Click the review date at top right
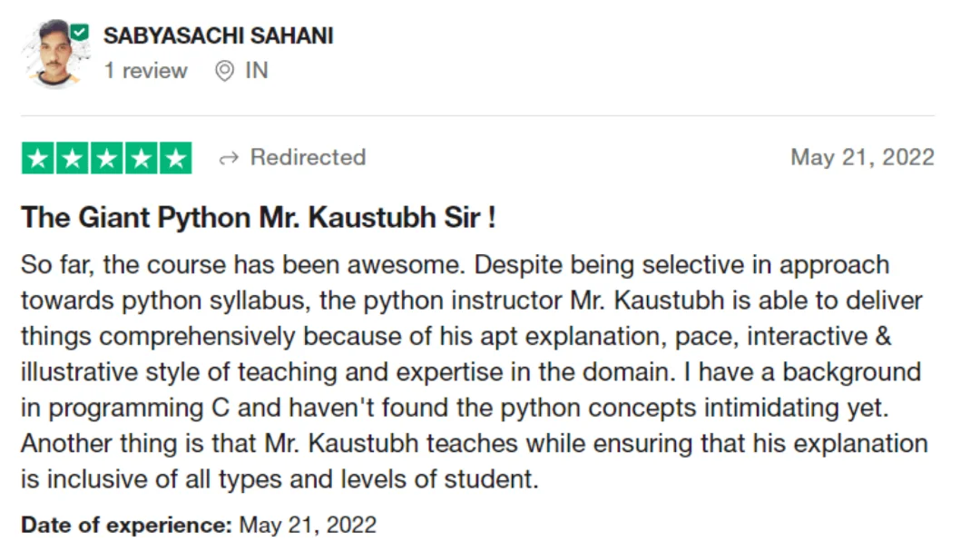 point(863,157)
